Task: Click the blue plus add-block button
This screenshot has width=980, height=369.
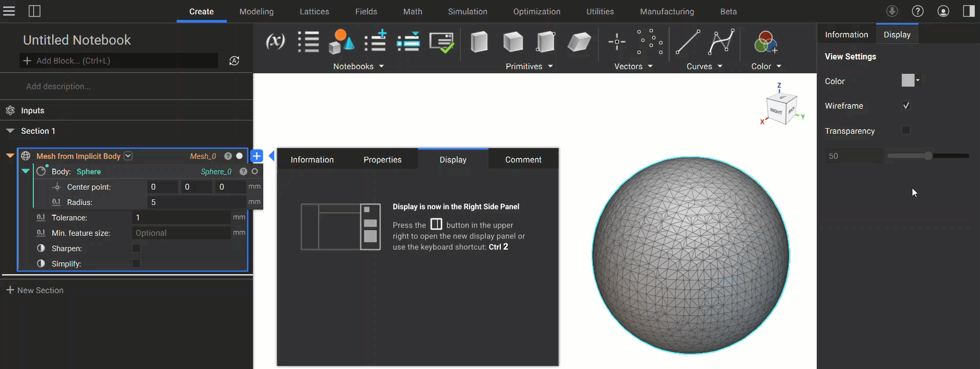Action: (257, 156)
